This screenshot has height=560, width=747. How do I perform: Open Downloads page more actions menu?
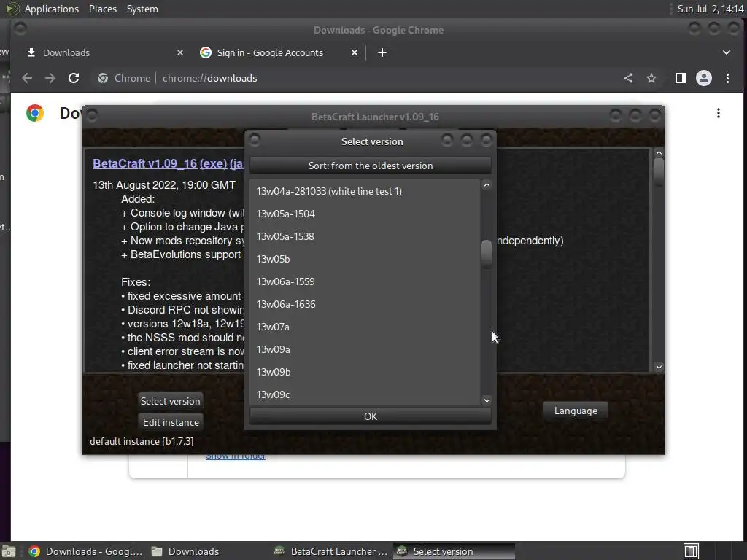(x=719, y=113)
